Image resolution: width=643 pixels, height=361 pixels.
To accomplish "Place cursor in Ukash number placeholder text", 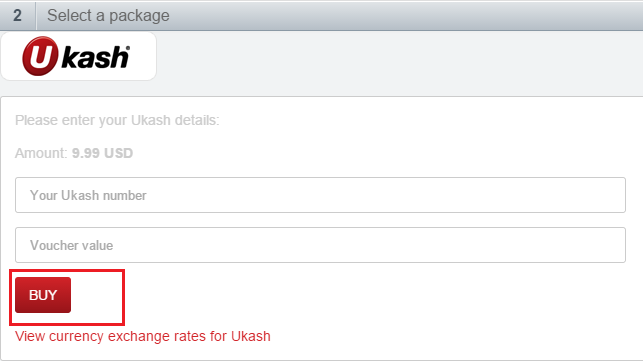I will pyautogui.click(x=88, y=195).
